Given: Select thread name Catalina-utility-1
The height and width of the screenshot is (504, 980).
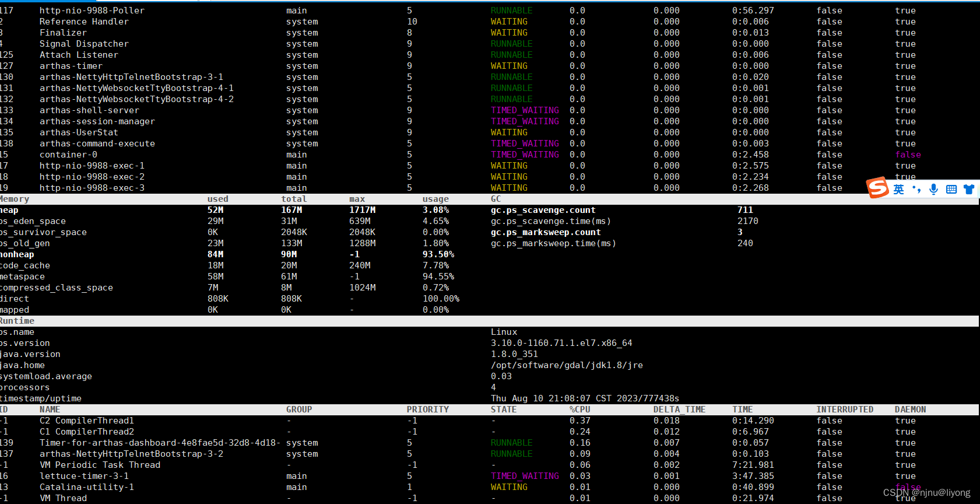Looking at the screenshot, I should [87, 487].
